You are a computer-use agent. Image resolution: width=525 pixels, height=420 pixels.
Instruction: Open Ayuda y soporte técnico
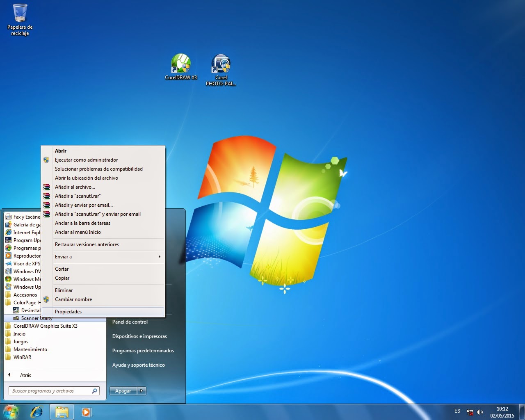click(x=139, y=365)
